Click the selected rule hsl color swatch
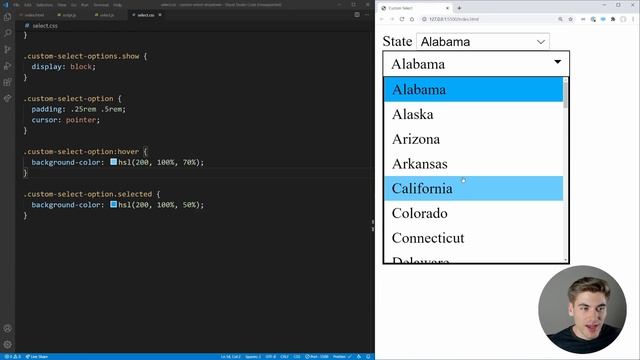The width and height of the screenshot is (640, 360). point(113,204)
